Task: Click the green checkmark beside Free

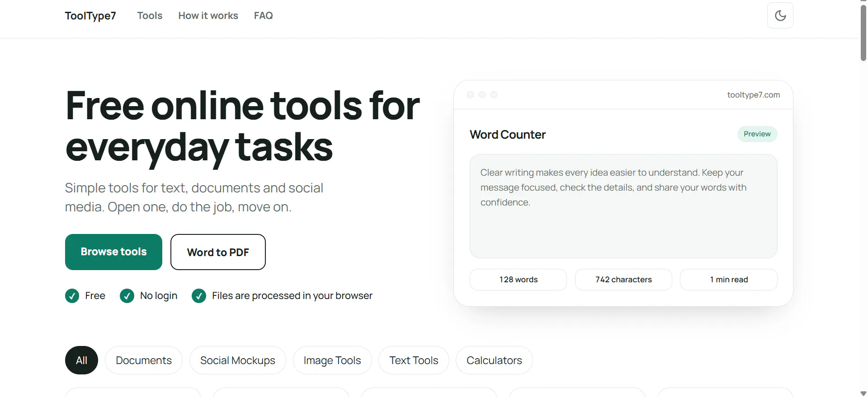Action: click(x=72, y=296)
